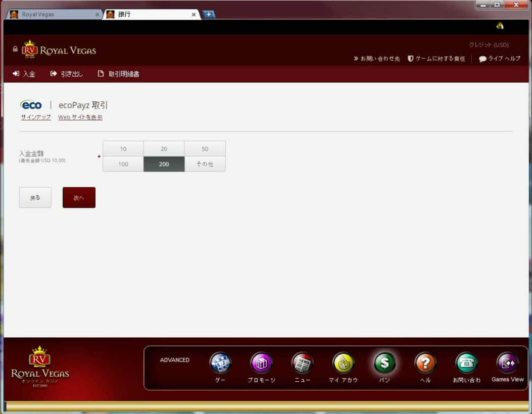This screenshot has width=532, height=414.
Task: Open the News newspaper icon
Action: 302,363
